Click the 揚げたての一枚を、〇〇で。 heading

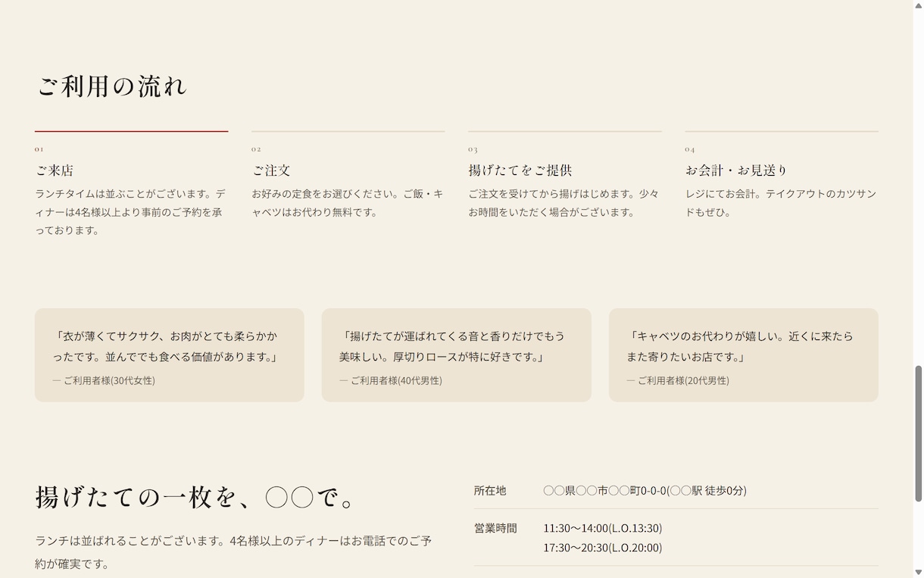197,497
